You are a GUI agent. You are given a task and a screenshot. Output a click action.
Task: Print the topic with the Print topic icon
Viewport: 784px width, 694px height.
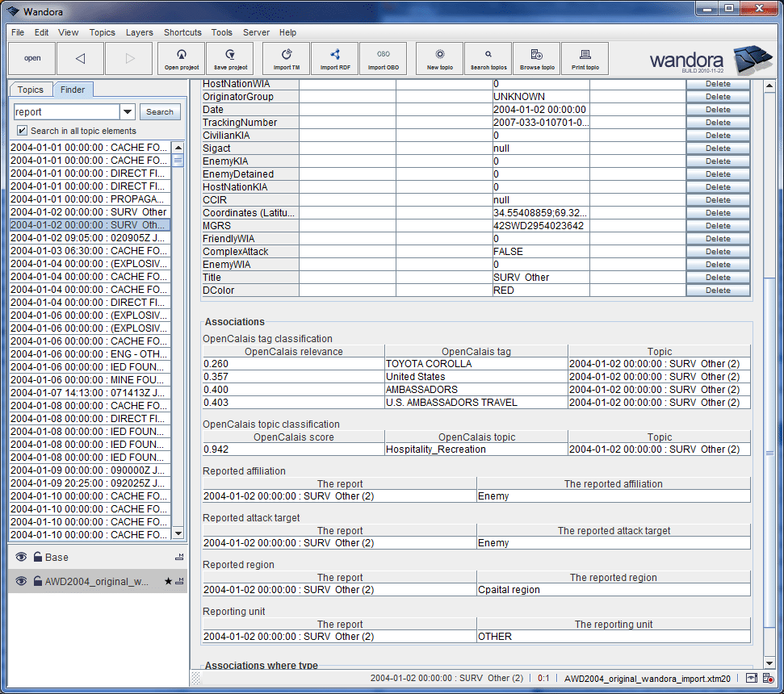(x=585, y=58)
